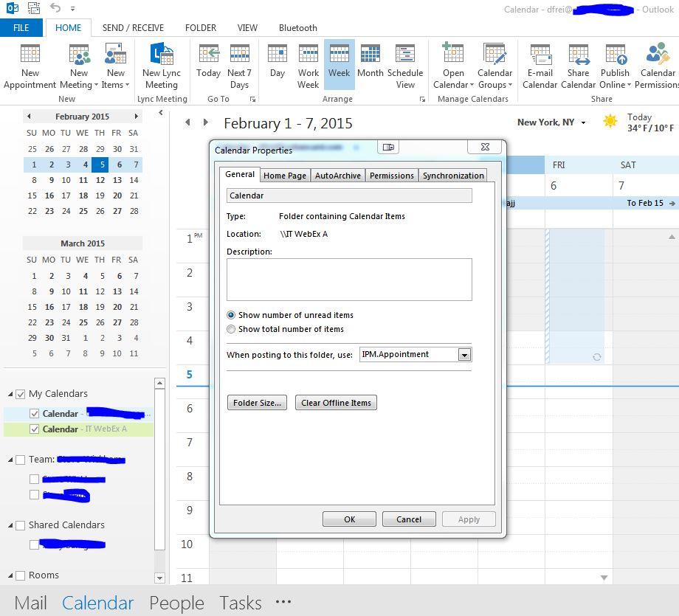The image size is (679, 616).
Task: Show next month in date navigator
Action: pos(136,116)
